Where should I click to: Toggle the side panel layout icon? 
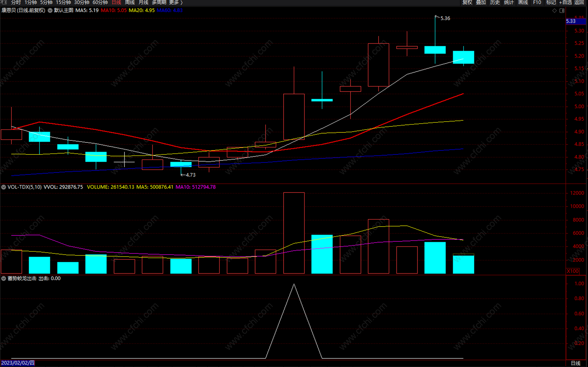coord(562,11)
